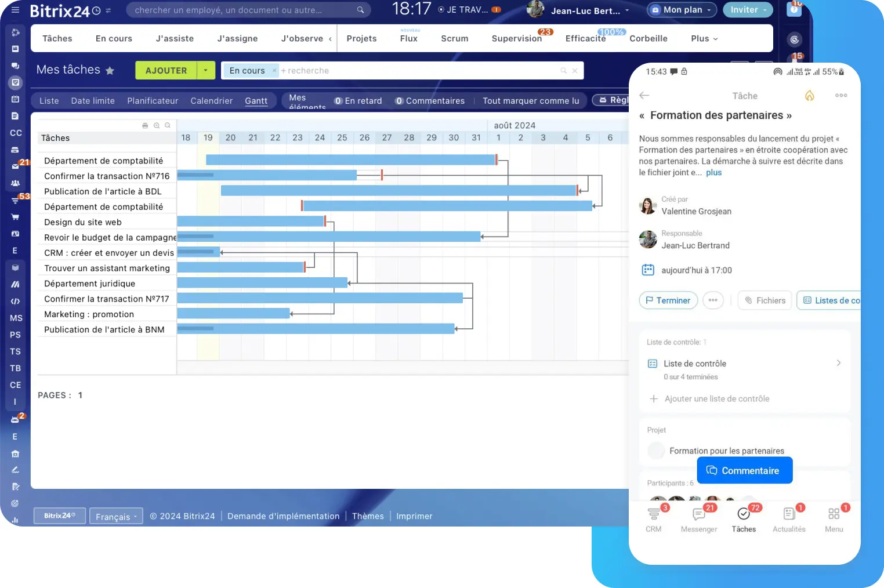Toggle the 'Commentaires' counter filter
The image size is (884, 588).
(430, 101)
